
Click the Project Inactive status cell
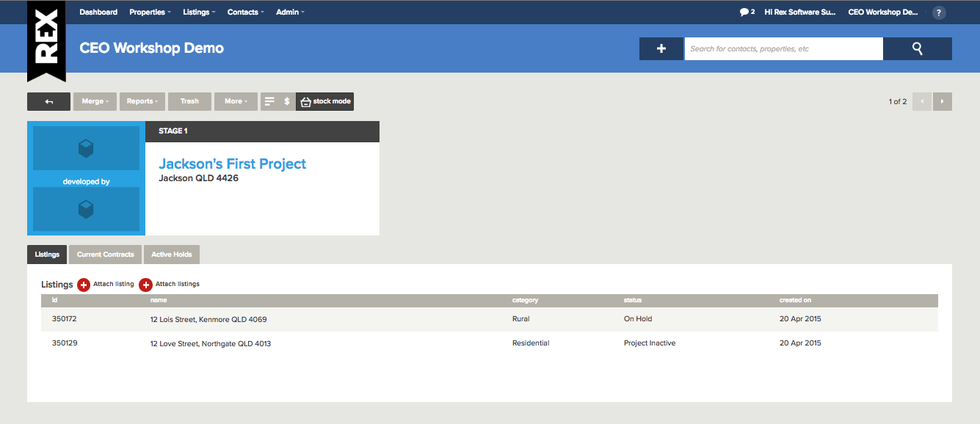(x=650, y=343)
